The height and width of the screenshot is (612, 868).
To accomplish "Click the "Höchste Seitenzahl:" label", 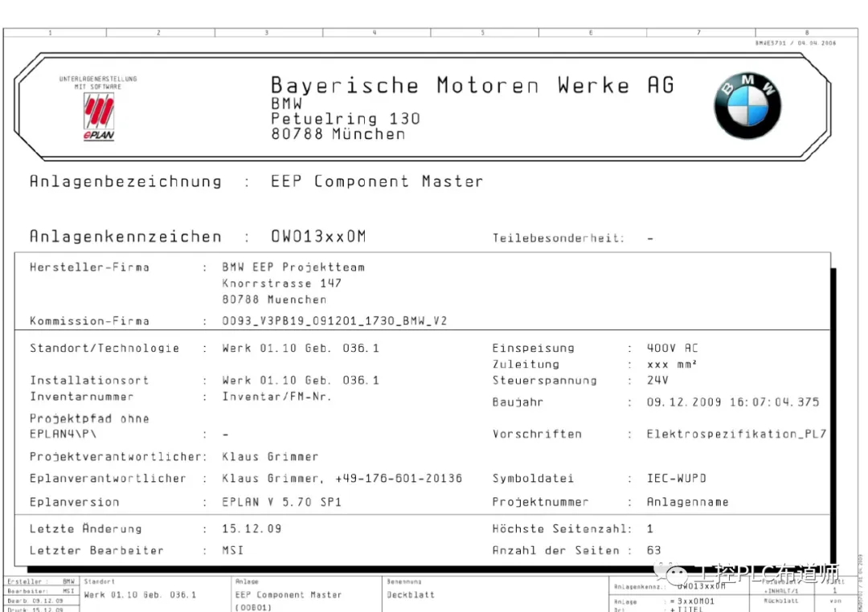I will tap(562, 529).
